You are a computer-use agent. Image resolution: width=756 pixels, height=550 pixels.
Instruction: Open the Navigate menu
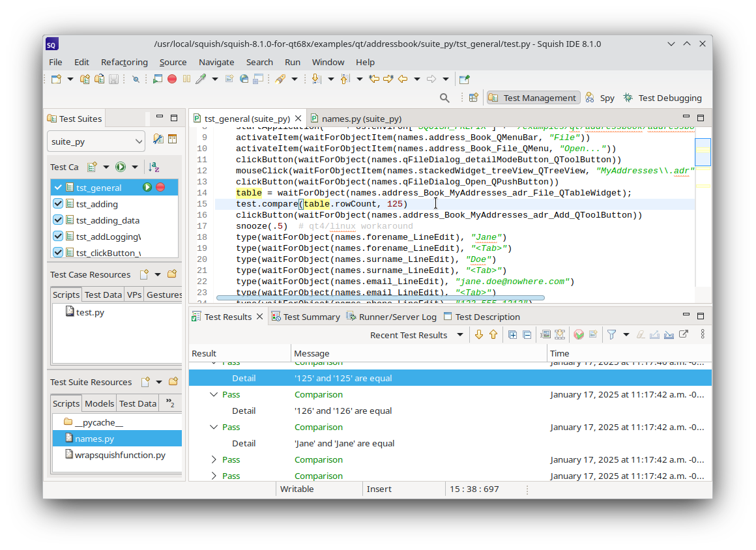coord(216,62)
